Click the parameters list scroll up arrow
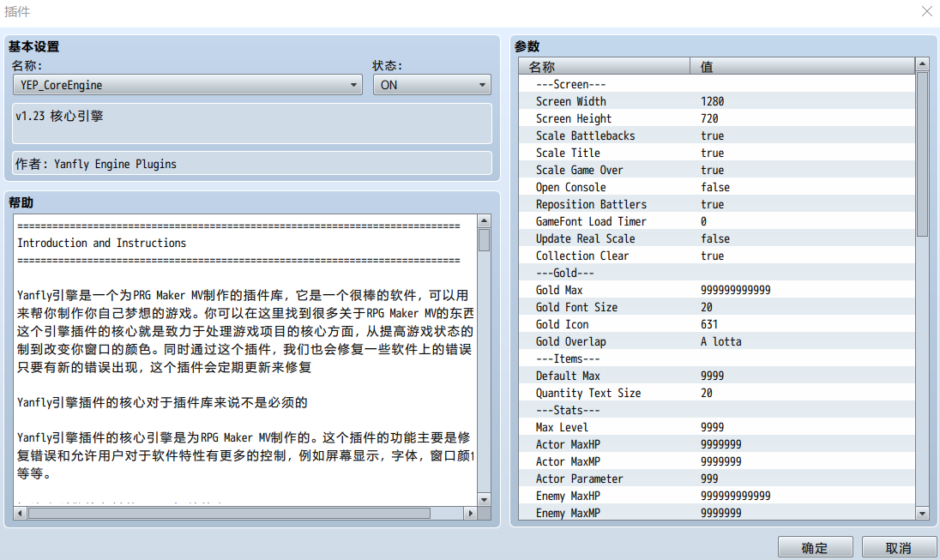Screen dimensions: 940x560 pos(923,63)
